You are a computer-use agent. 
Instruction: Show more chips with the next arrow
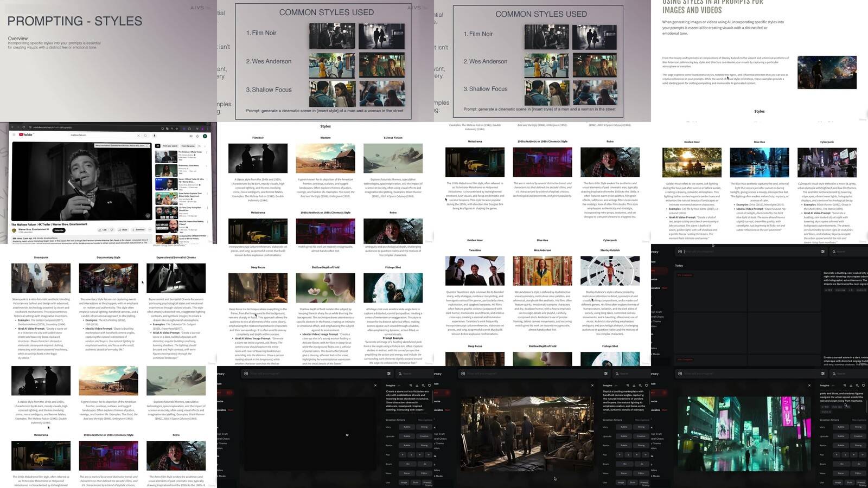(x=205, y=146)
